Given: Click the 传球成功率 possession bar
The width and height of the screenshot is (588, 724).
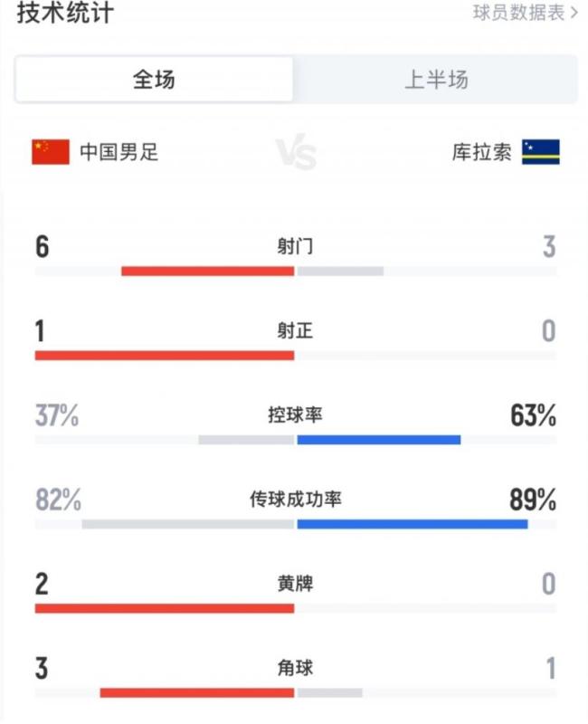Looking at the screenshot, I should pos(294,523).
